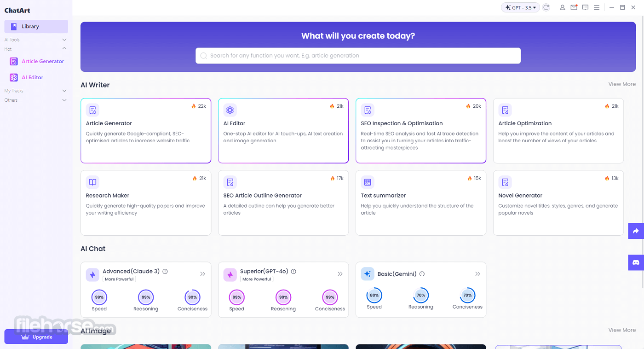The image size is (644, 349).
Task: Click the Article Generator sidebar icon
Action: 14,61
